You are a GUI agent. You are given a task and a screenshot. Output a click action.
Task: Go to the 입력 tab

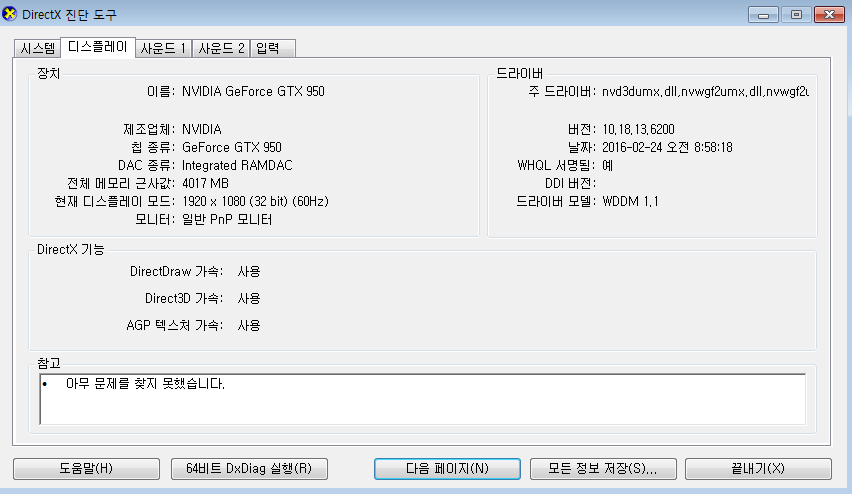pos(273,48)
